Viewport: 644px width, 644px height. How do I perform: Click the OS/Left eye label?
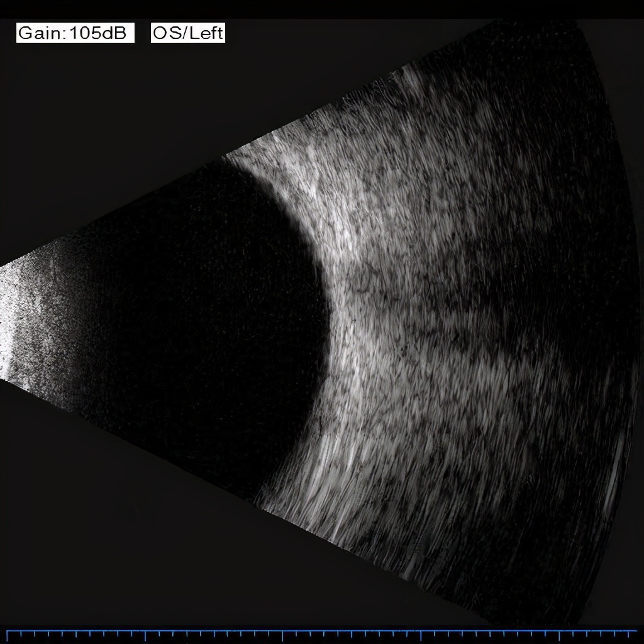click(187, 33)
